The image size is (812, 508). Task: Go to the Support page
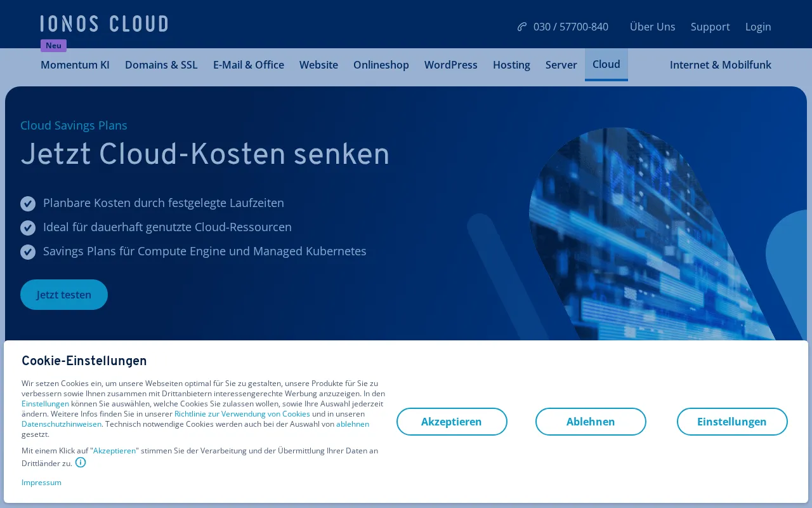710,27
